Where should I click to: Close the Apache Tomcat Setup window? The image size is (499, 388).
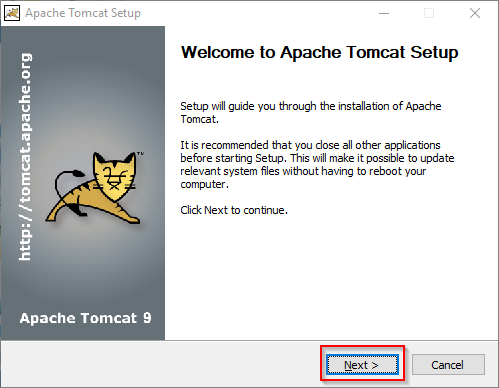click(x=475, y=13)
